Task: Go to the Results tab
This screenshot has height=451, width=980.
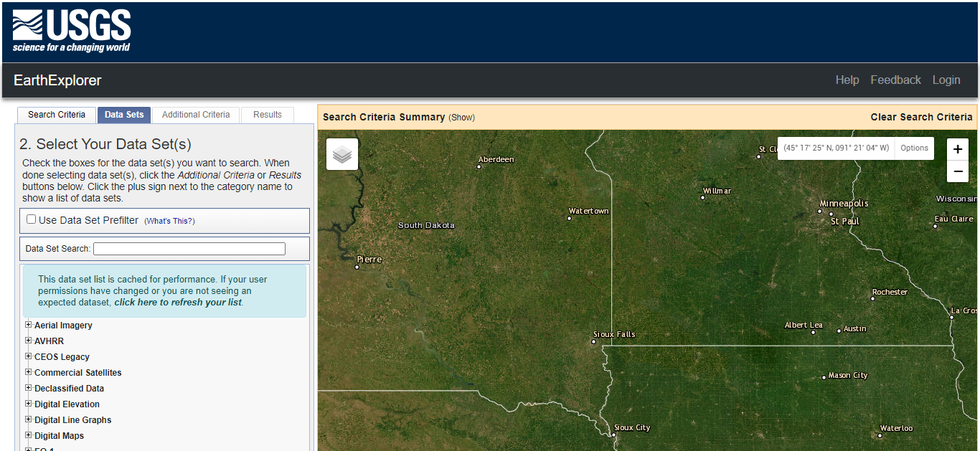Action: coord(268,115)
